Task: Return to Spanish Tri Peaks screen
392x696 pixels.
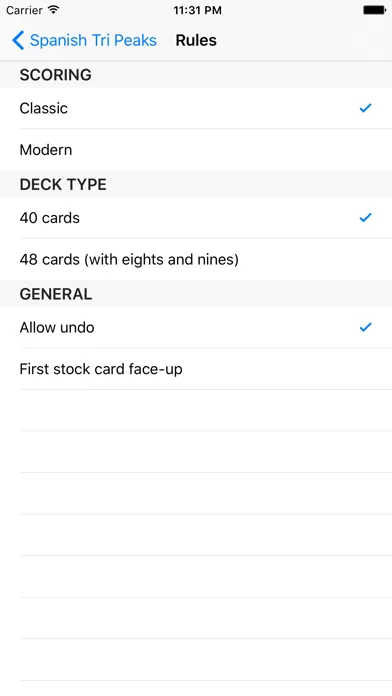Action: tap(84, 40)
